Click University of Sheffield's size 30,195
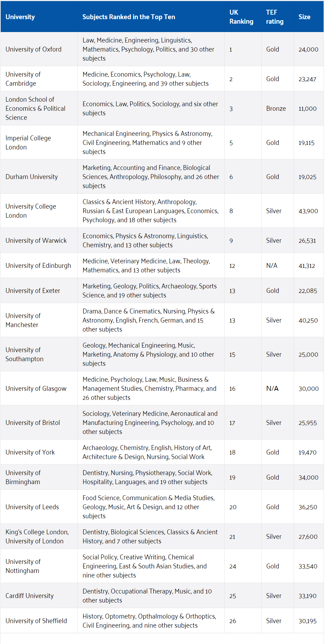325x644 pixels. [x=307, y=621]
